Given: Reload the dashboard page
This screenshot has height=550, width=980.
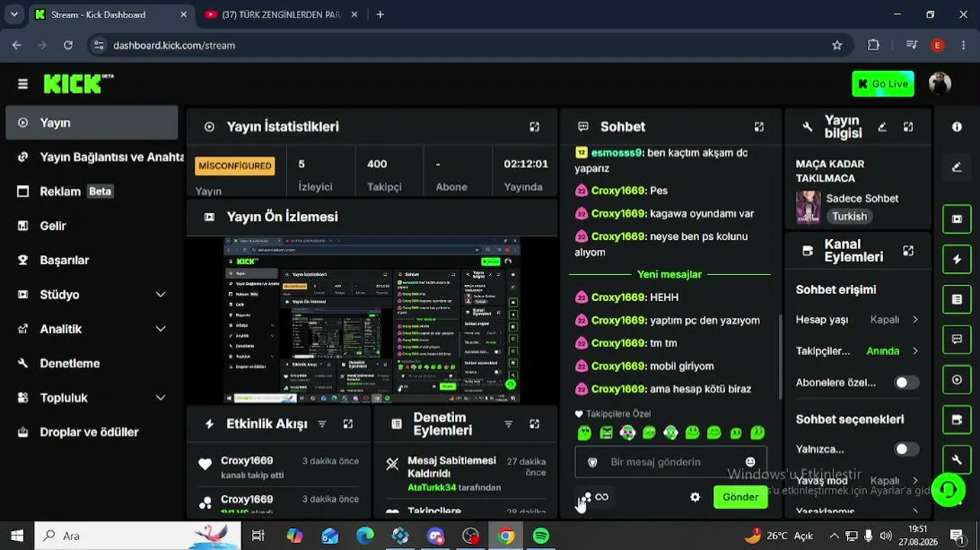Looking at the screenshot, I should (68, 45).
